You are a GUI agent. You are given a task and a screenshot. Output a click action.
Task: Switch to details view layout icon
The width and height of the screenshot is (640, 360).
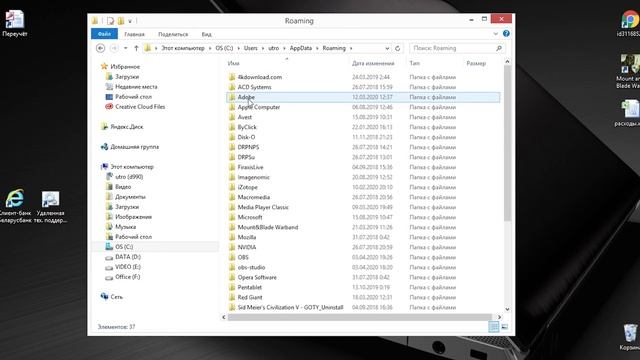coord(493,327)
